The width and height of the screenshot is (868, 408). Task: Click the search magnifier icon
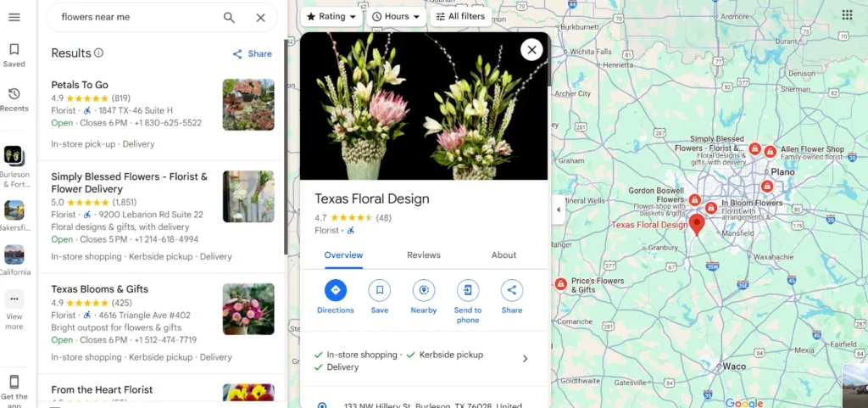tap(229, 18)
